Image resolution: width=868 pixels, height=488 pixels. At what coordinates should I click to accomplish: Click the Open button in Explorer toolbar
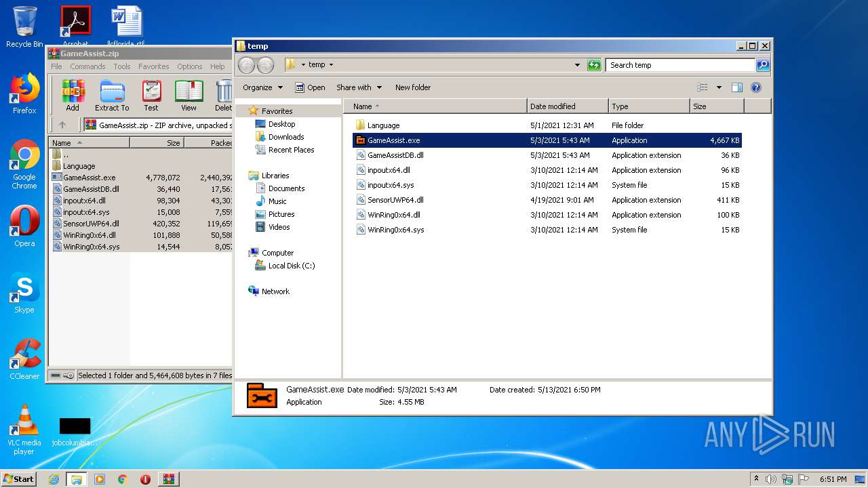click(310, 87)
